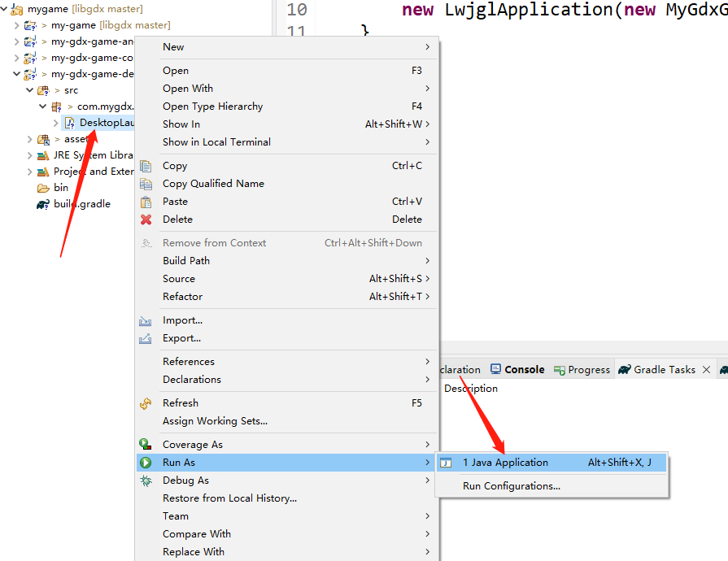Select the Refactor menu entry
The width and height of the screenshot is (728, 561).
coord(286,297)
